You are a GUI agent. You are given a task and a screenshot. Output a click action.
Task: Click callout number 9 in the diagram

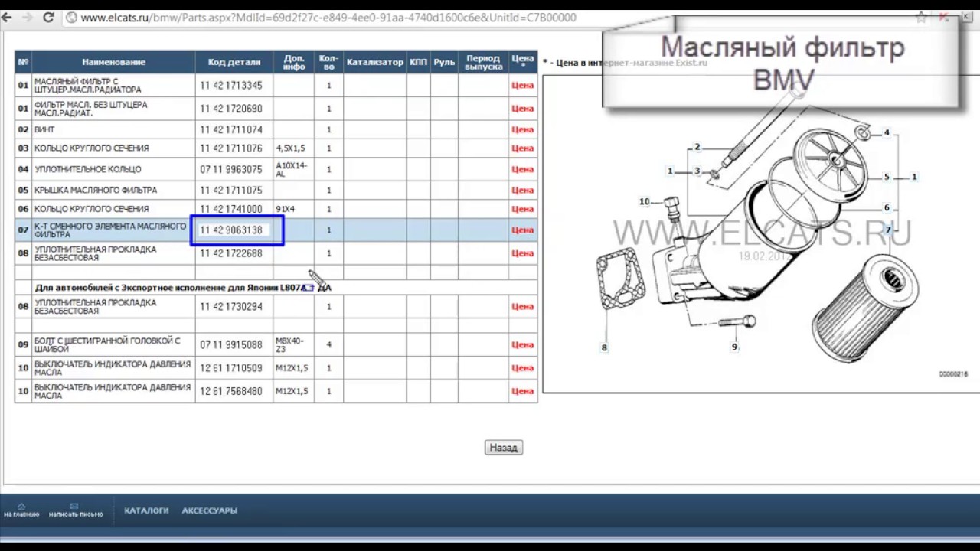pyautogui.click(x=734, y=347)
